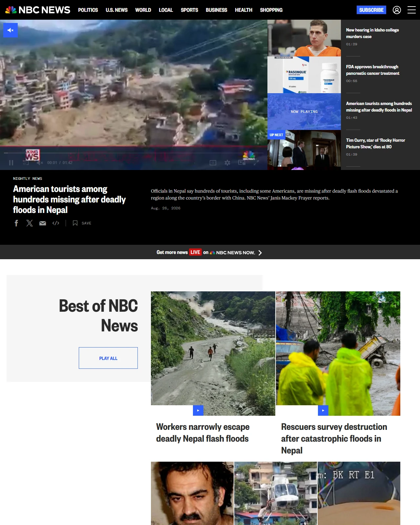Open the video settings gear
The width and height of the screenshot is (420, 525).
[x=227, y=163]
